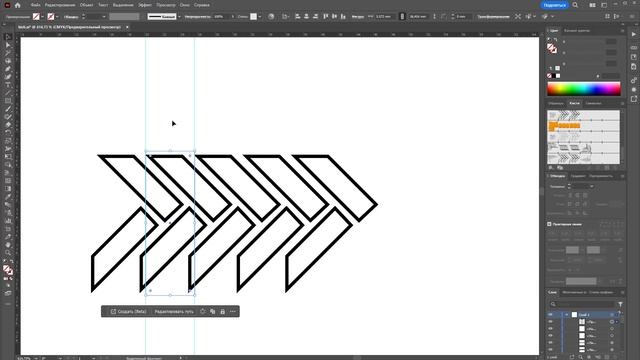
Task: Toggle the eye for the second sublayer
Action: point(551,329)
